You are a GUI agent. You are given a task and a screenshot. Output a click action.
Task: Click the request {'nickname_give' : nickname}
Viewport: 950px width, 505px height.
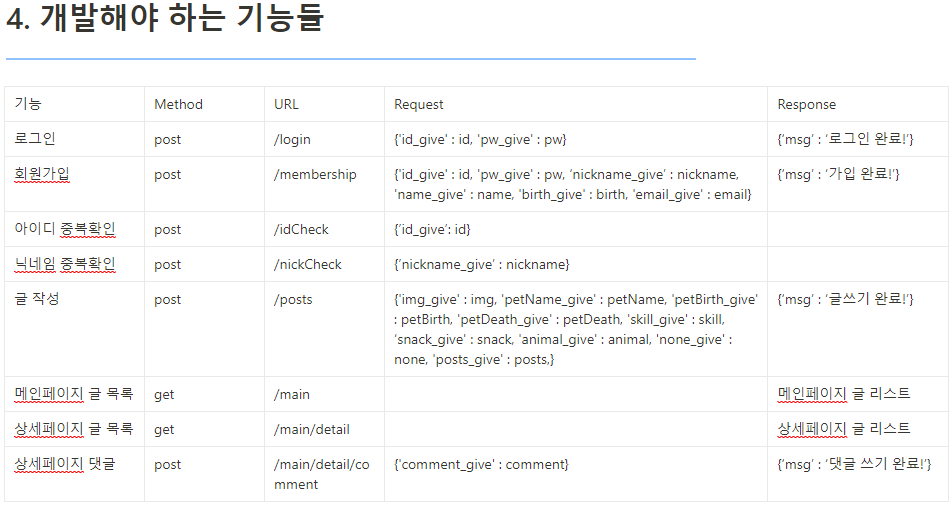[x=482, y=265]
